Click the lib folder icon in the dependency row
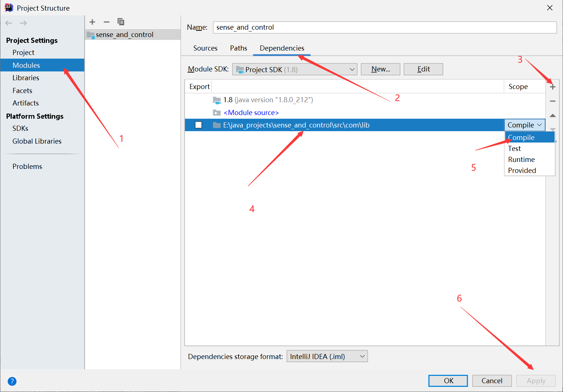The image size is (563, 392). coord(217,125)
